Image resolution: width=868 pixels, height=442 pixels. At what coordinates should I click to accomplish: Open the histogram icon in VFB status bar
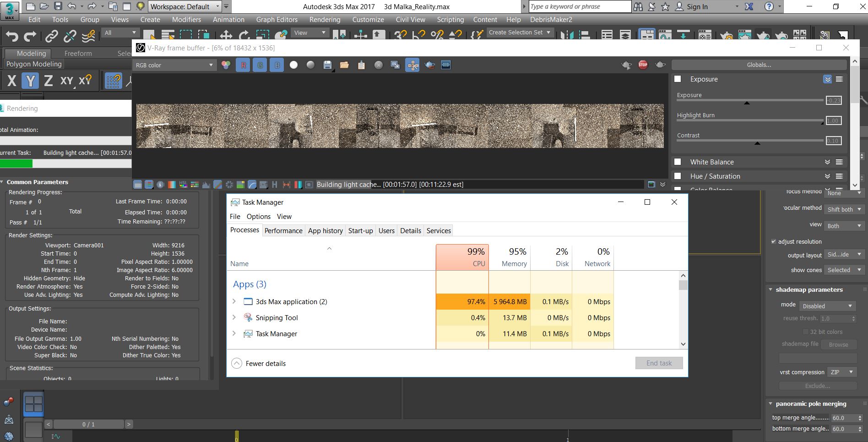206,185
